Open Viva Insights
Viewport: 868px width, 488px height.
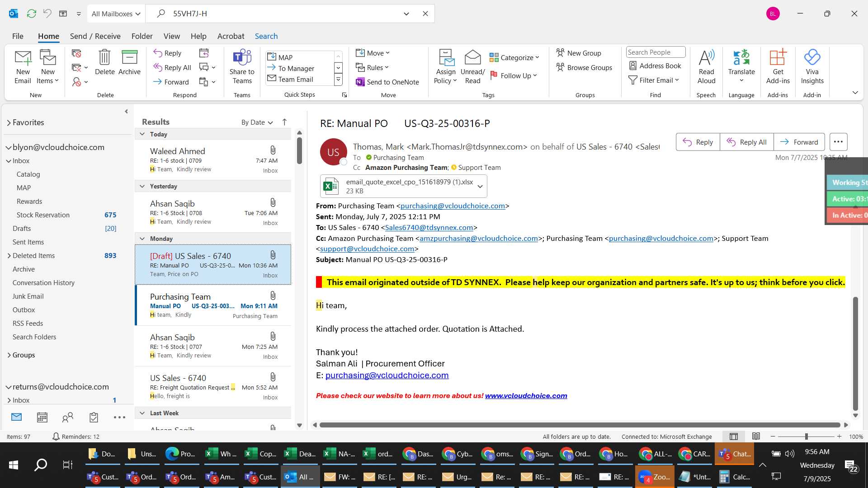coord(812,67)
